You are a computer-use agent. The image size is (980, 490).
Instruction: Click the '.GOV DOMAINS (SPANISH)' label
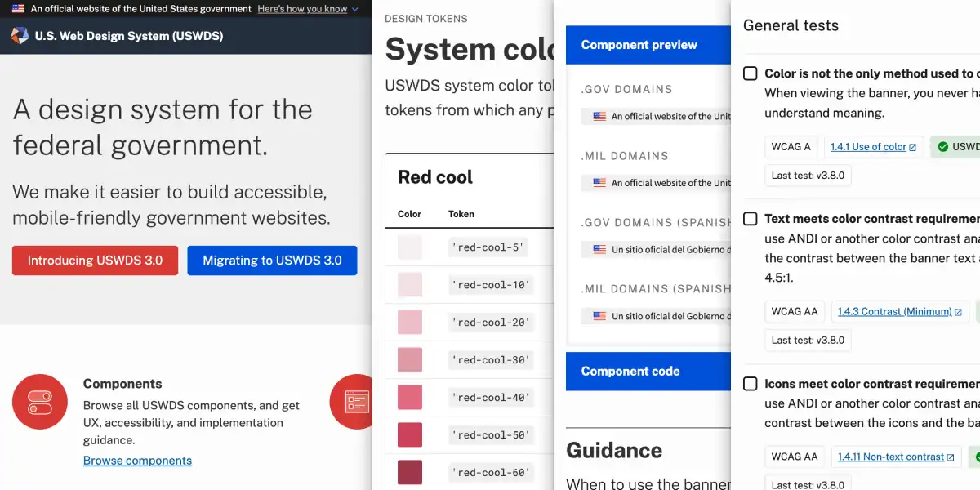(656, 222)
